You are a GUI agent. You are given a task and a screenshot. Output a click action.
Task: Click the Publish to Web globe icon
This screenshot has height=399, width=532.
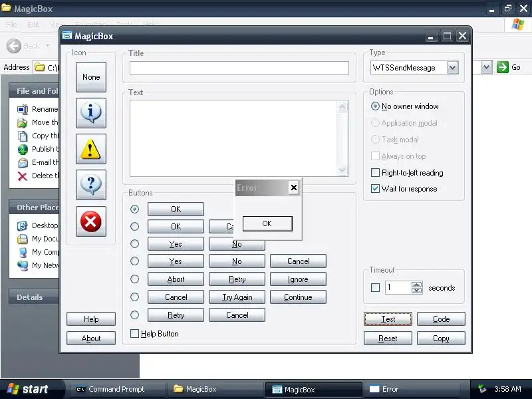coord(23,149)
